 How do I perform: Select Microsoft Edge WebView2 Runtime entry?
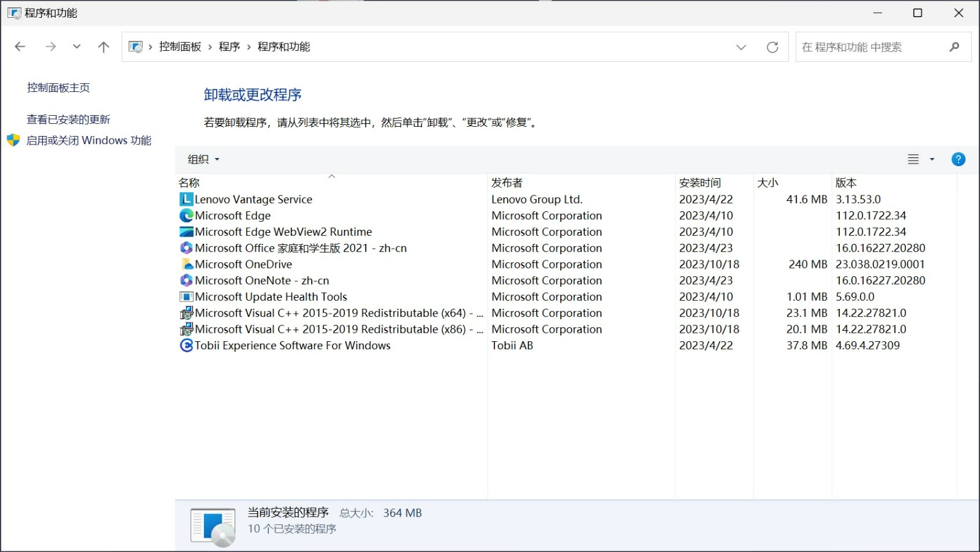(x=284, y=232)
